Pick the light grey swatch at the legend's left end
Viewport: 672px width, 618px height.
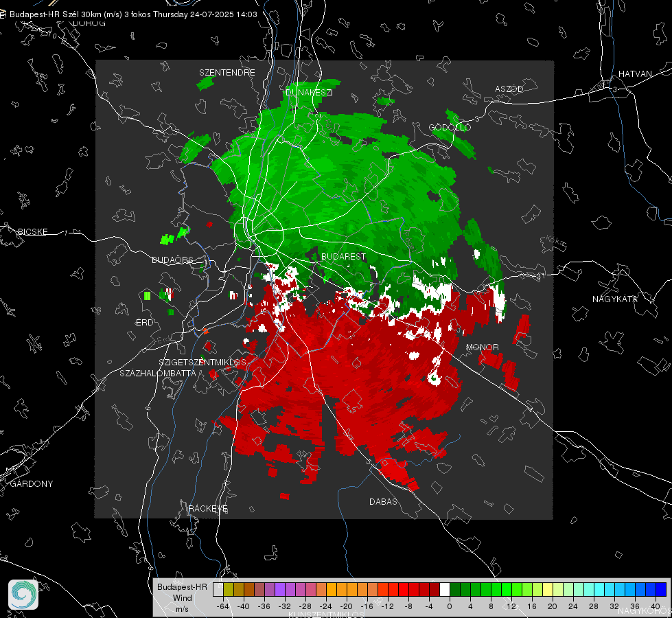[218, 589]
